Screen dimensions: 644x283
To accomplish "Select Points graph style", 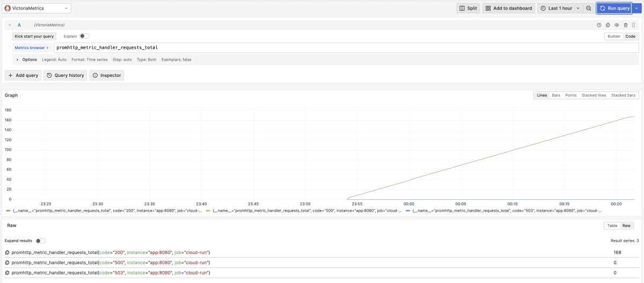I will click(571, 95).
